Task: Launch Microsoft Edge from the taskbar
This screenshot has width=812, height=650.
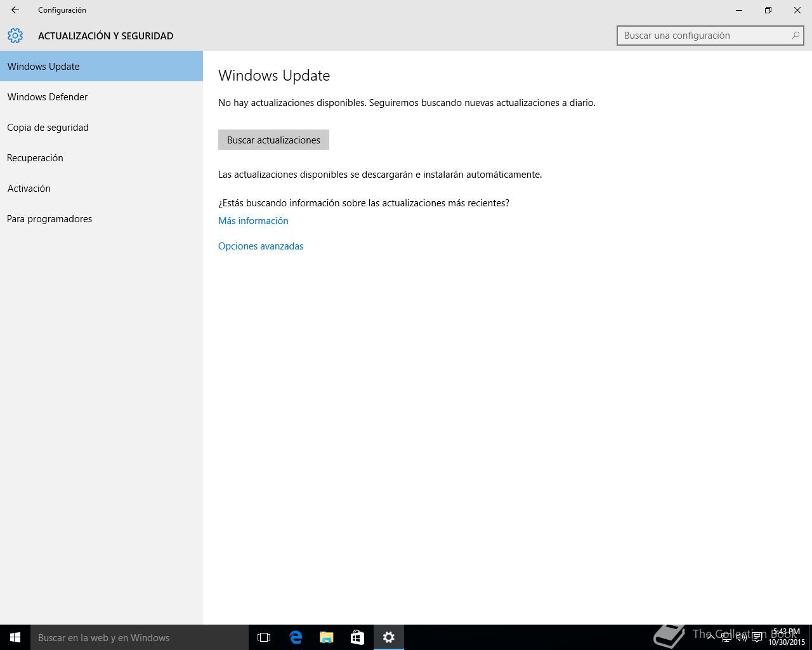Action: pos(296,637)
